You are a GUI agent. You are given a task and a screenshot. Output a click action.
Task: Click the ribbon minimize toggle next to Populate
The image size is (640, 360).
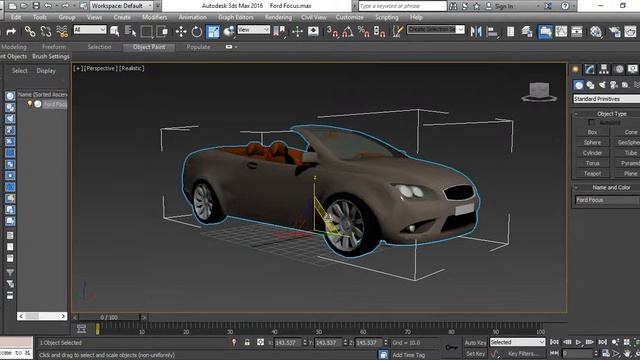click(229, 47)
